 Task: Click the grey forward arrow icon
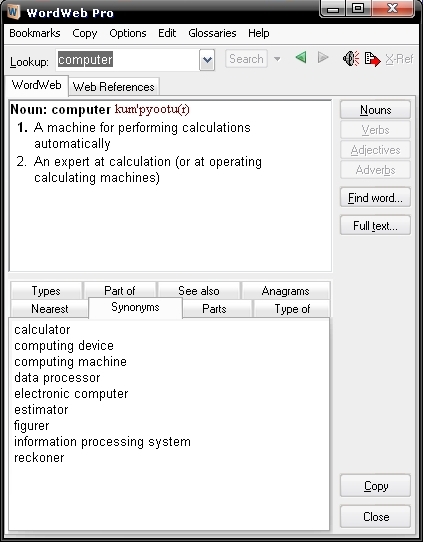coord(323,57)
